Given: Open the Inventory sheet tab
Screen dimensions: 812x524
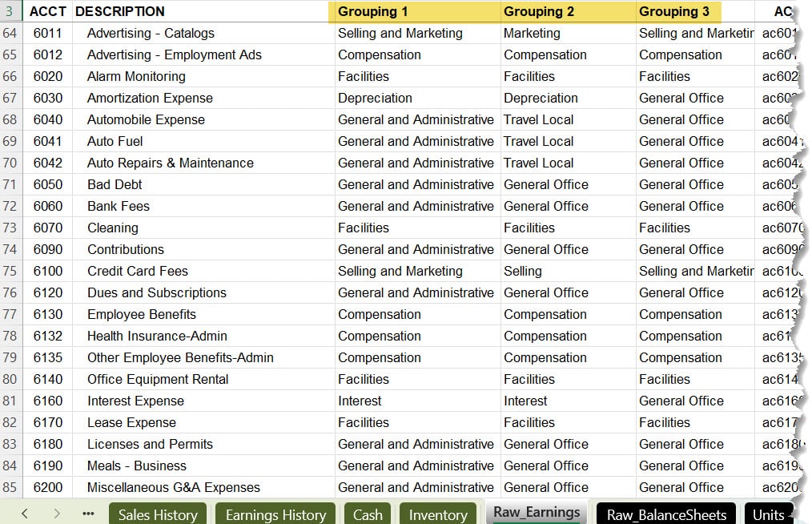Looking at the screenshot, I should (x=438, y=514).
